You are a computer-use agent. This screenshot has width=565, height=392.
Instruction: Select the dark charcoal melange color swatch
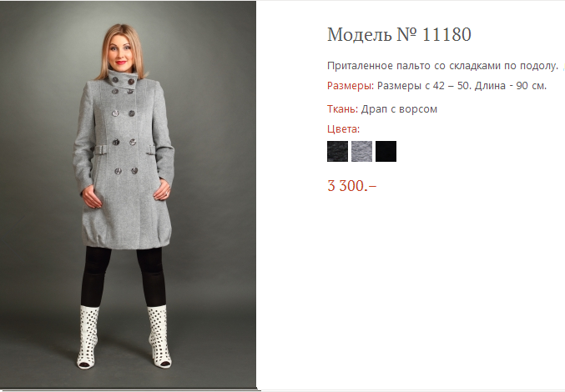tap(337, 151)
